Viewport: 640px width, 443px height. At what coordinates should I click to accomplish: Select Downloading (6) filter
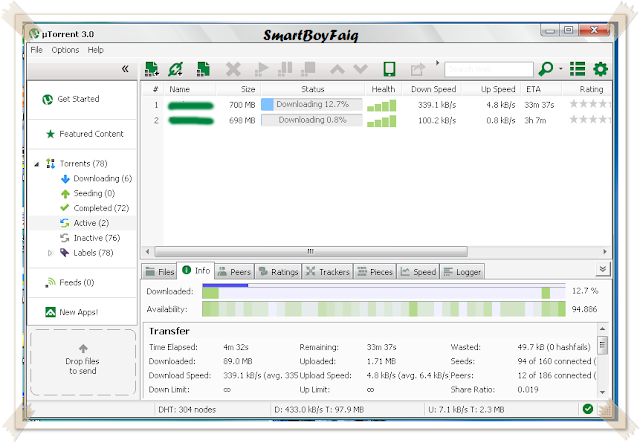tap(96, 178)
